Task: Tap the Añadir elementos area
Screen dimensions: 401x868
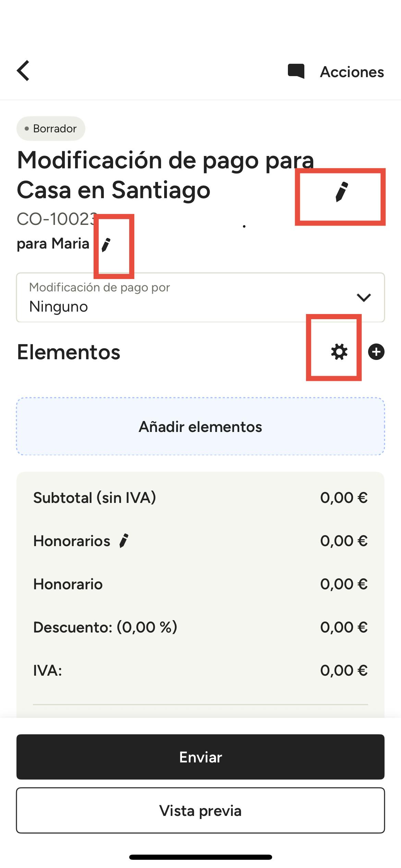Action: [x=200, y=426]
